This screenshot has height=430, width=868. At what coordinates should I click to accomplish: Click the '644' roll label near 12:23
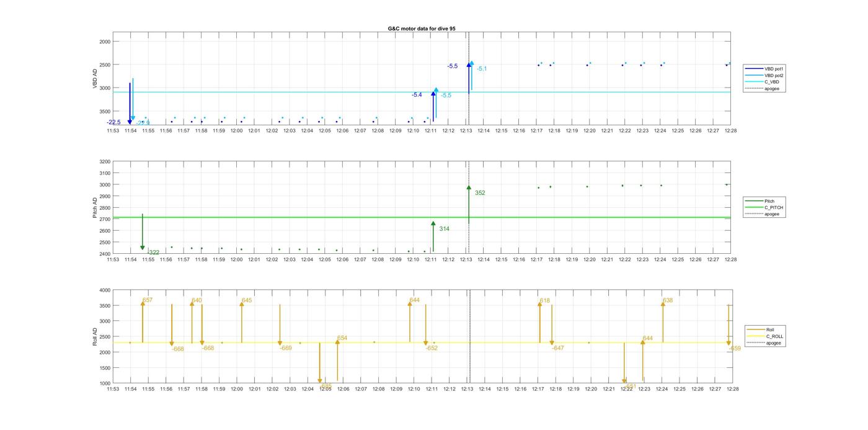coord(648,339)
